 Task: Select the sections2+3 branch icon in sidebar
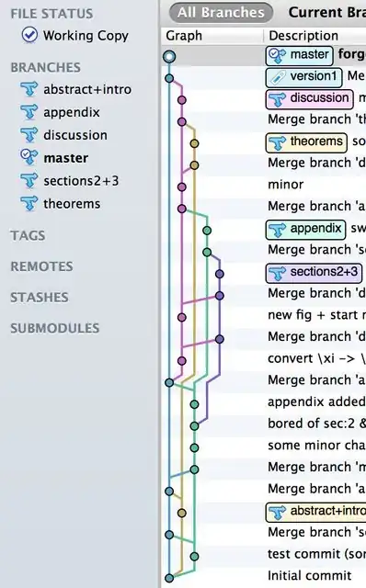click(x=29, y=181)
